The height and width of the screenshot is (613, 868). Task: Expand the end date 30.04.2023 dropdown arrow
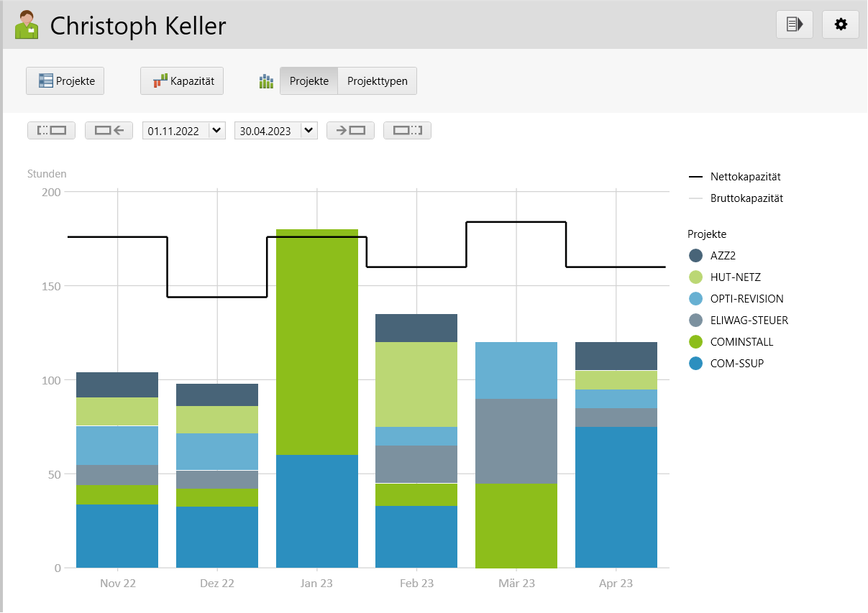pyautogui.click(x=309, y=131)
